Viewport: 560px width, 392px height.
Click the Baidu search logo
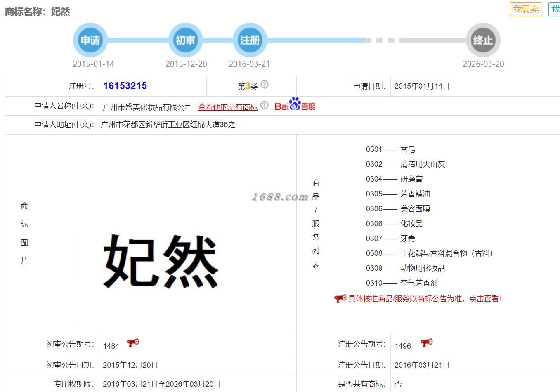tap(295, 104)
